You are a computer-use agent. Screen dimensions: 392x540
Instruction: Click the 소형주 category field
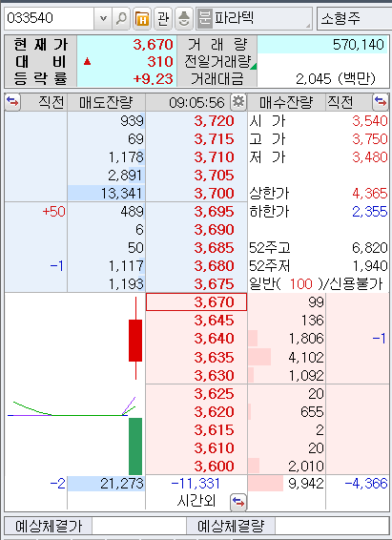tap(354, 18)
